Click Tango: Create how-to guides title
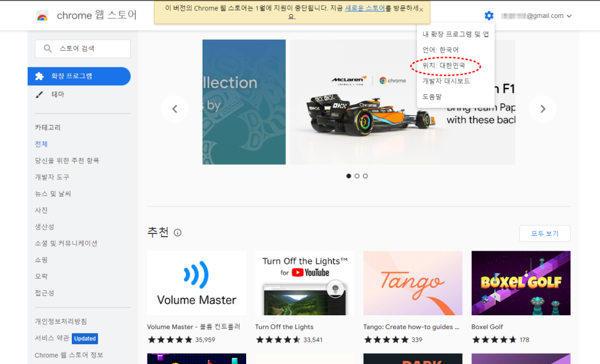This screenshot has height=364, width=600. coord(412,327)
